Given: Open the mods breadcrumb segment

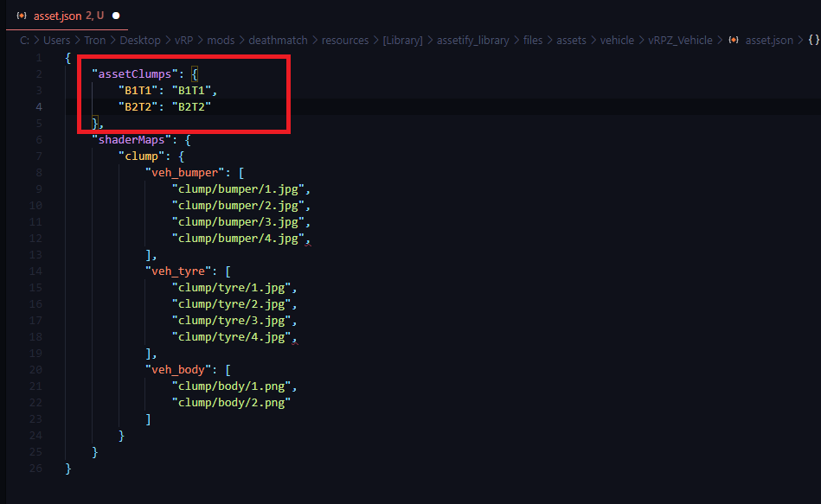Looking at the screenshot, I should click(x=221, y=41).
